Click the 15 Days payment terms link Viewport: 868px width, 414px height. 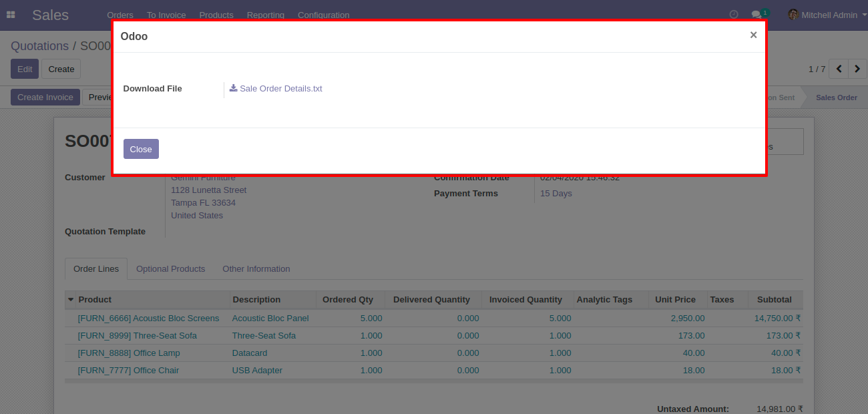point(556,194)
